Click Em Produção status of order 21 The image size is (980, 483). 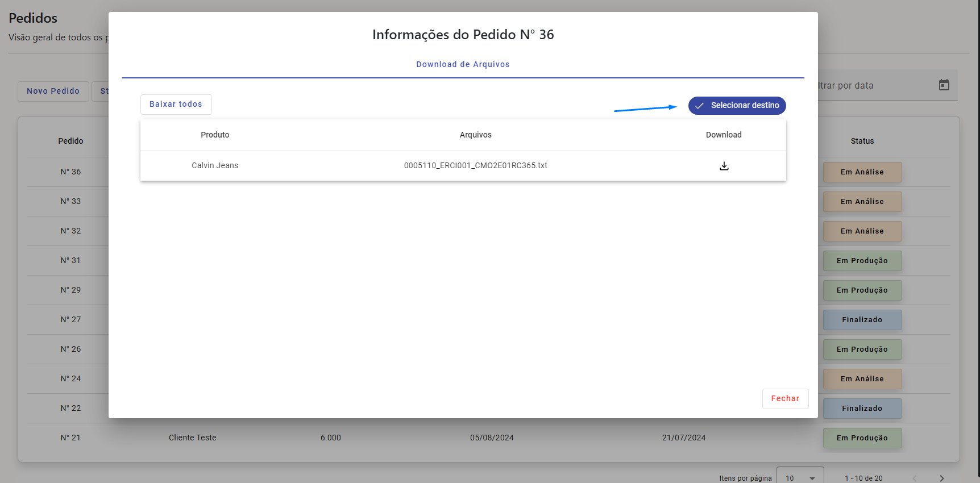[862, 438]
